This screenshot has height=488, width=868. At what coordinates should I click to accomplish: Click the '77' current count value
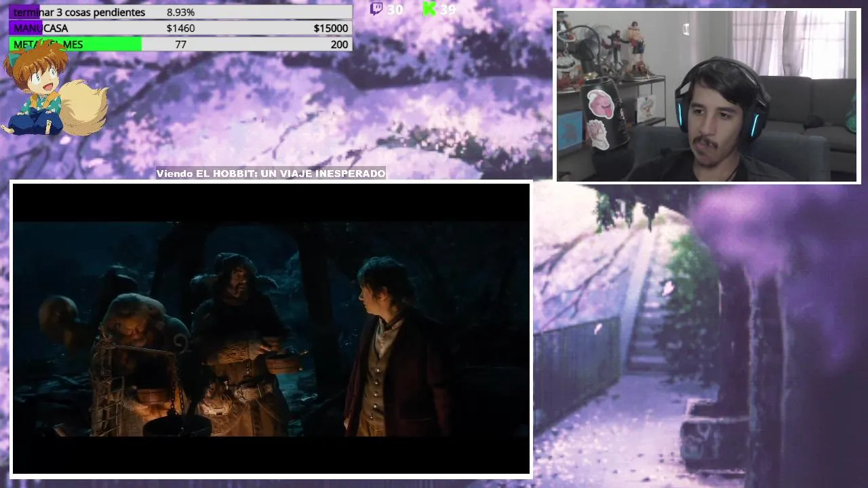click(180, 44)
